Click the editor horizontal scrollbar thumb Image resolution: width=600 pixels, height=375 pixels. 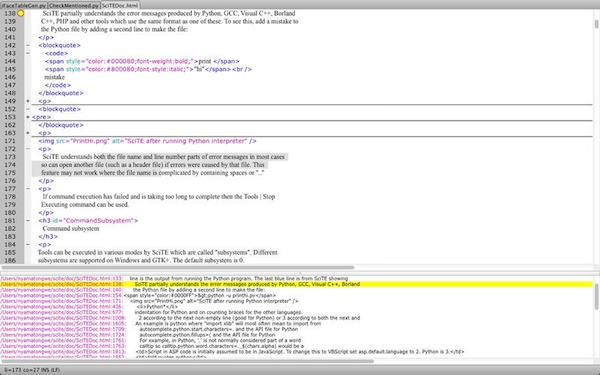[178, 267]
